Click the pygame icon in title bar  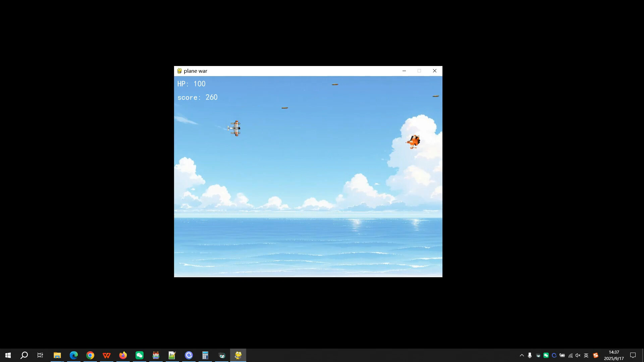[x=179, y=71]
